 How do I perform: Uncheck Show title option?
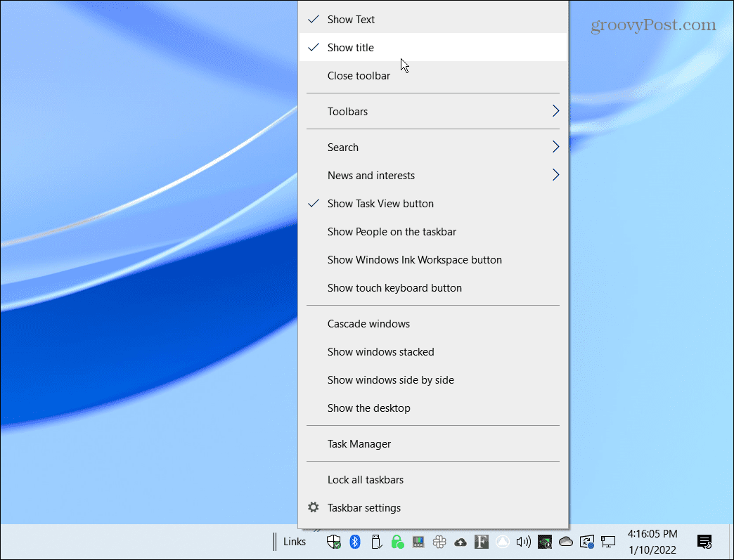[x=351, y=47]
